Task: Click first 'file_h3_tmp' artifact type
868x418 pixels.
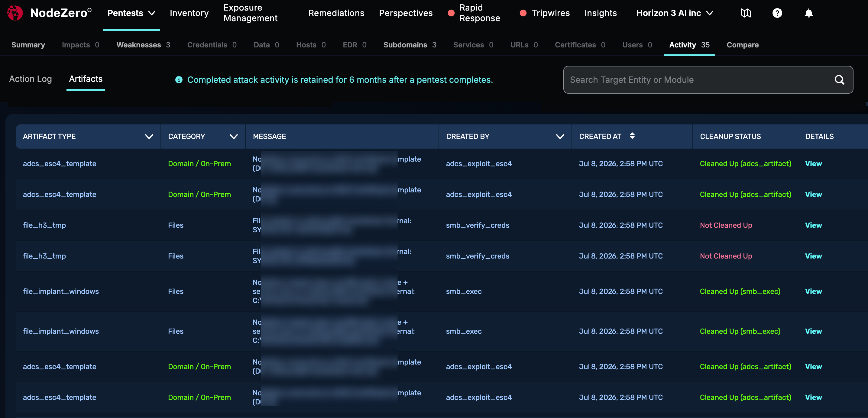Action: point(44,225)
